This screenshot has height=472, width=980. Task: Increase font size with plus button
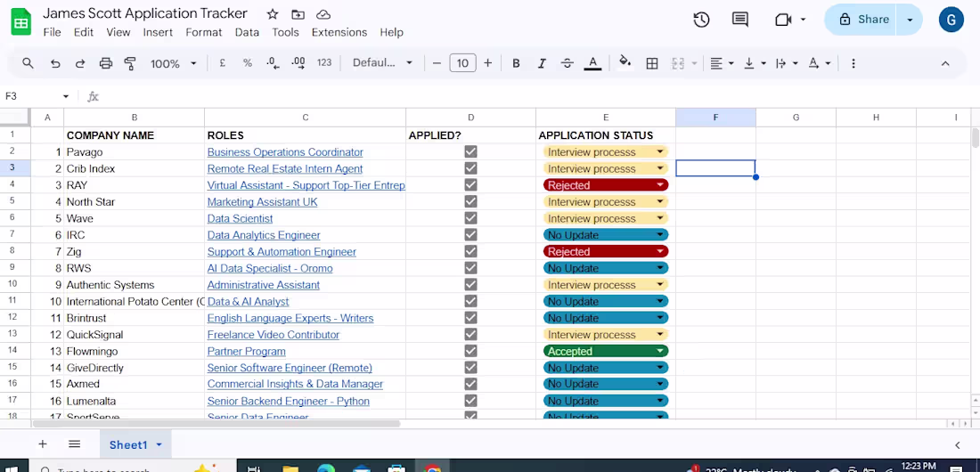coord(487,63)
